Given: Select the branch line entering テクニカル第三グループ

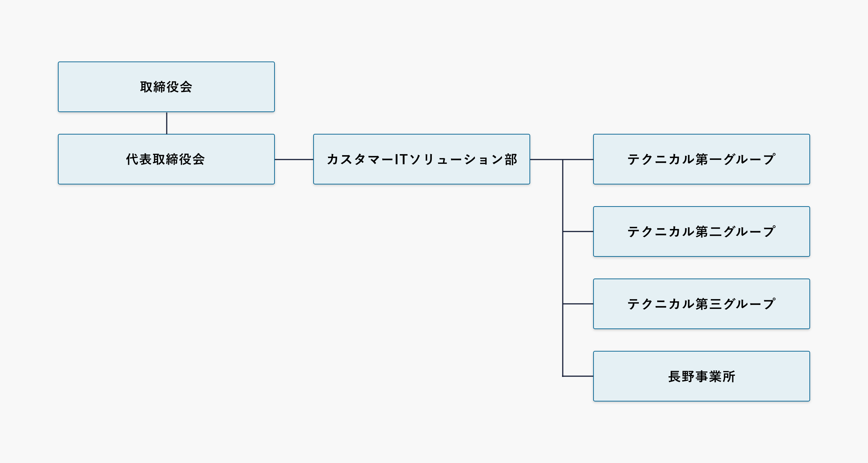Looking at the screenshot, I should pyautogui.click(x=578, y=304).
